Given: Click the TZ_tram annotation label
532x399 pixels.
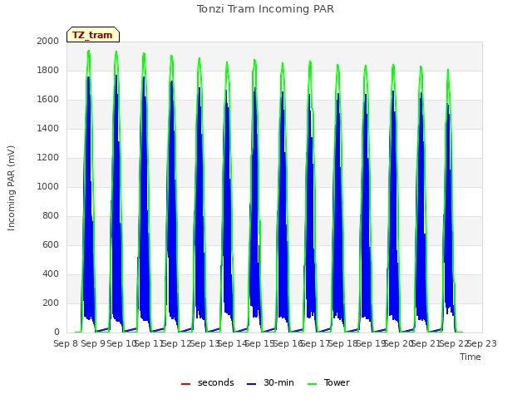Looking at the screenshot, I should click(92, 35).
